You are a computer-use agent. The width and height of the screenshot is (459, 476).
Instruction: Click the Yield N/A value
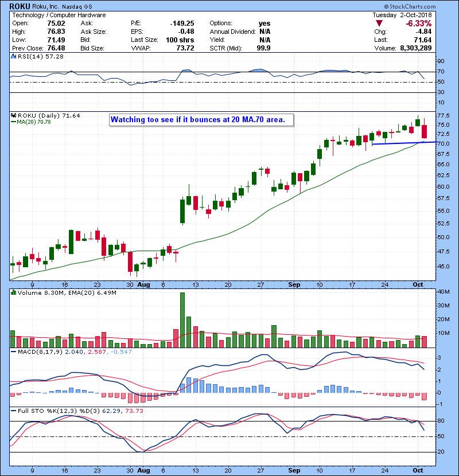pos(265,40)
